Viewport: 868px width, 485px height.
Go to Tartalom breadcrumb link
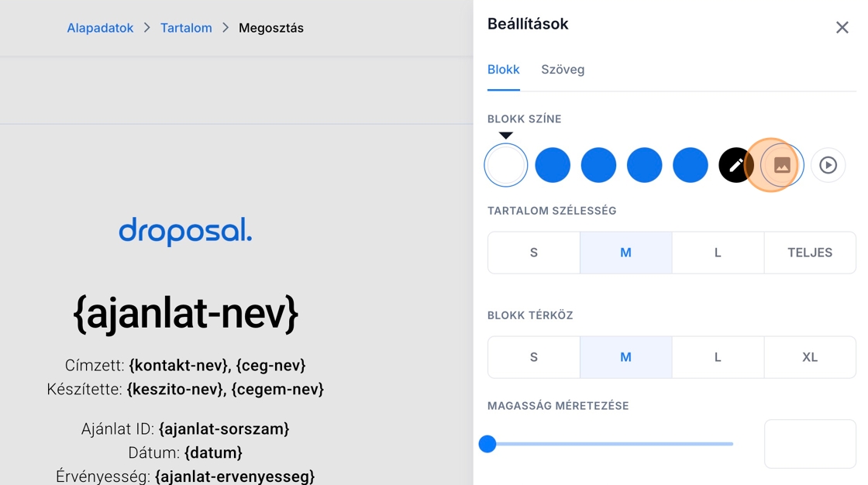point(186,28)
